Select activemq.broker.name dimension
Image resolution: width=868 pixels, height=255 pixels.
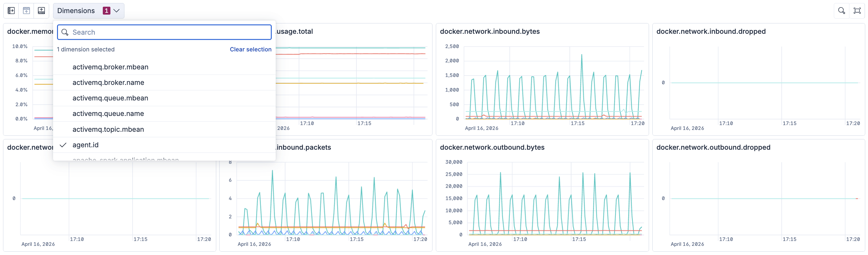[108, 82]
